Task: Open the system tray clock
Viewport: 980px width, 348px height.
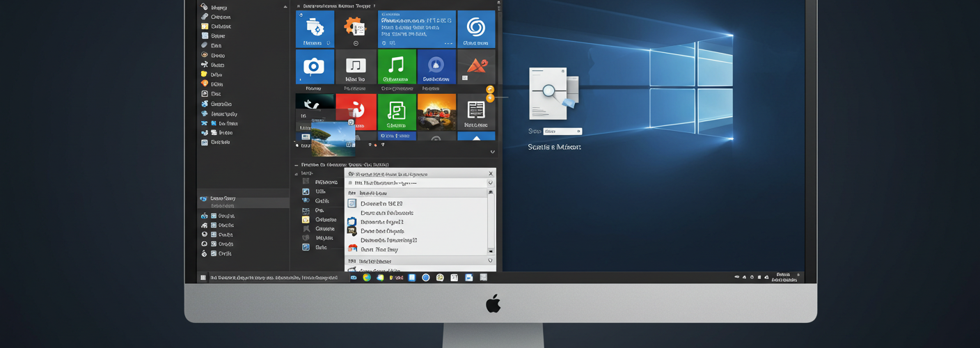Action: [784, 276]
